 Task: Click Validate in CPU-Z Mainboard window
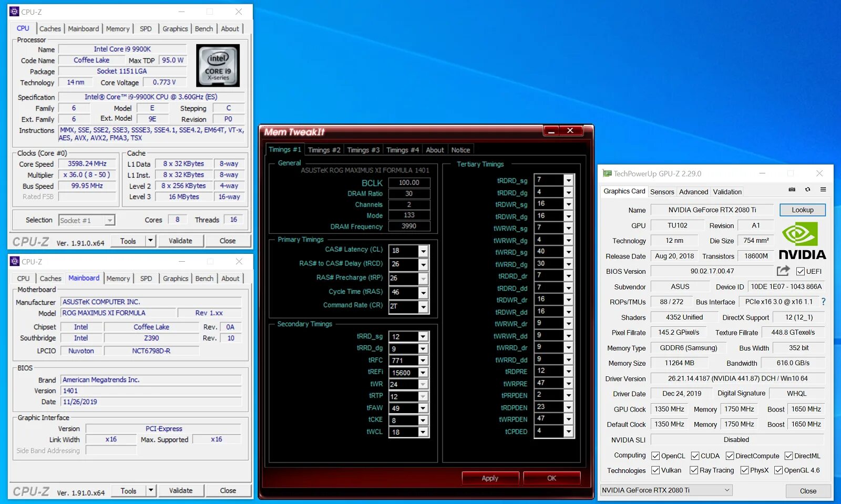click(181, 490)
